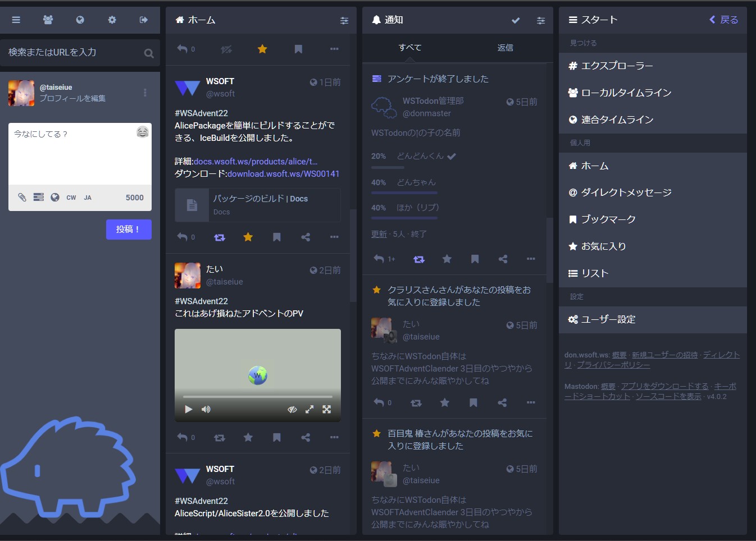This screenshot has height=541, width=756.
Task: Switch to the 返信 notifications tab
Action: click(505, 47)
